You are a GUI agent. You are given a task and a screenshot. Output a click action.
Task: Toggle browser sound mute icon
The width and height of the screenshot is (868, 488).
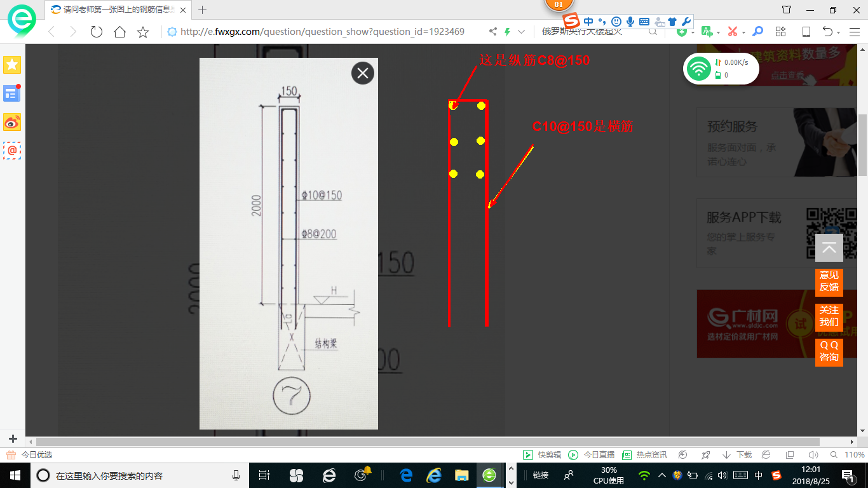coord(813,455)
